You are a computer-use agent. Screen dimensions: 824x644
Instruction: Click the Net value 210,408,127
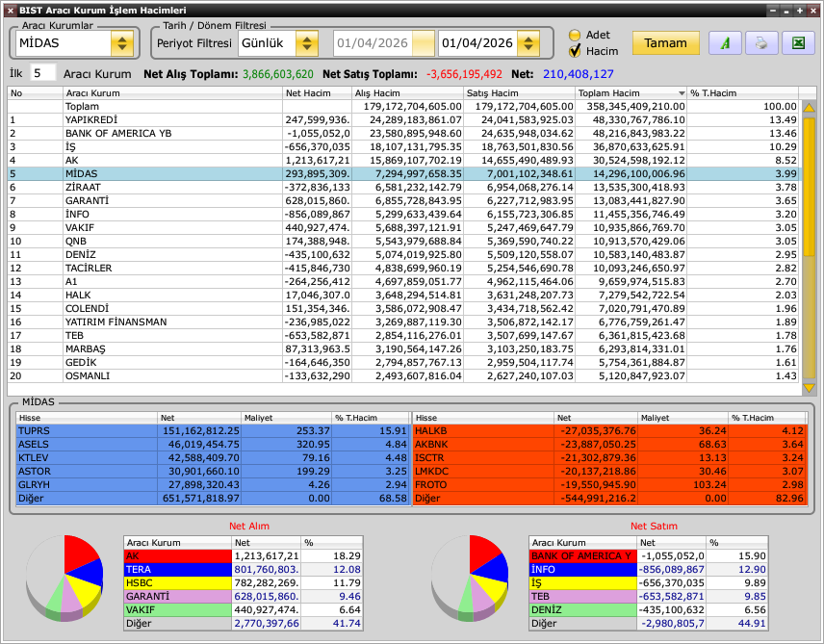coord(579,74)
